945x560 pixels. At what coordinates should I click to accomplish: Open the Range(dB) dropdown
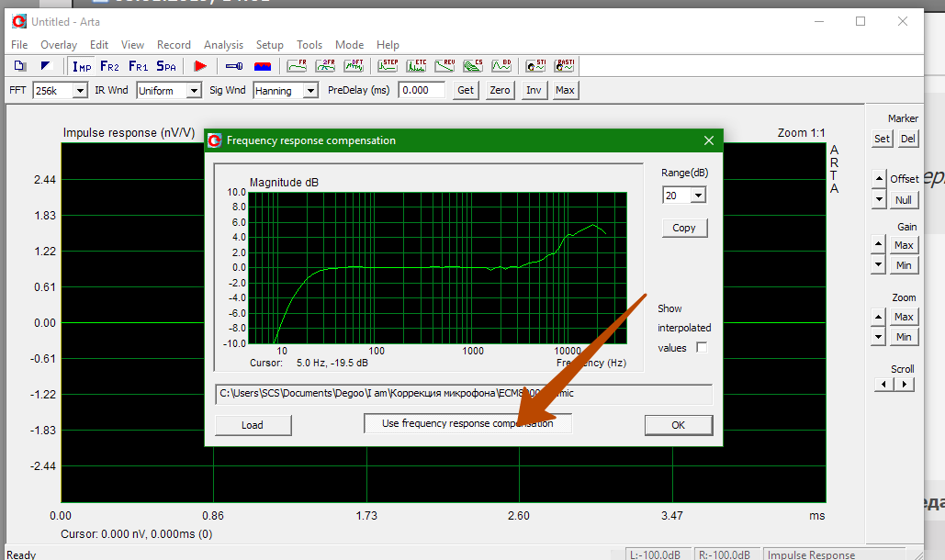pos(698,196)
